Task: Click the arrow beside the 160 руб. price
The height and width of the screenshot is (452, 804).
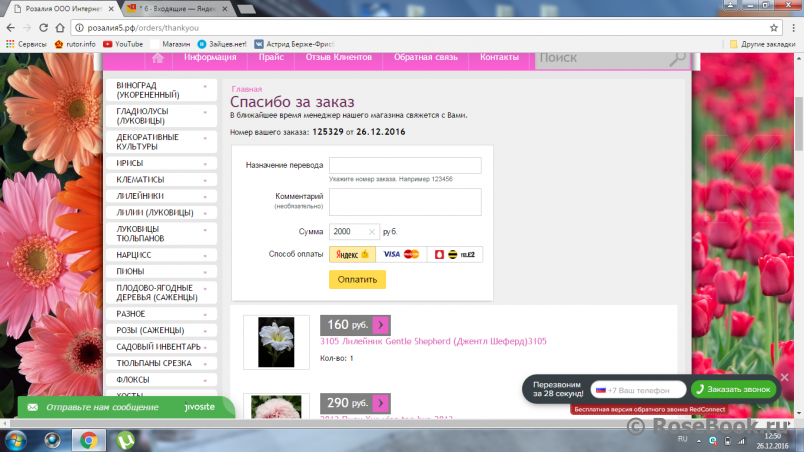Action: coord(380,325)
